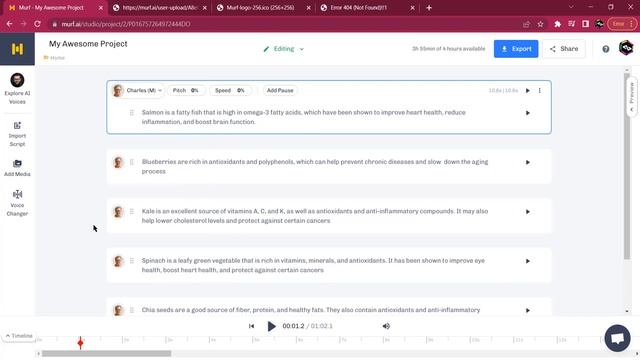The height and width of the screenshot is (360, 640).
Task: Click the browser address bar
Action: click(286, 24)
